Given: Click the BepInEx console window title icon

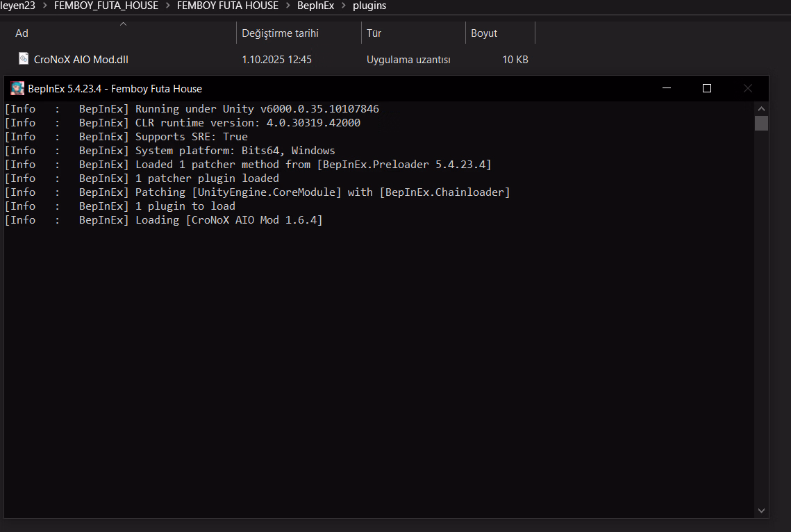Looking at the screenshot, I should point(17,88).
